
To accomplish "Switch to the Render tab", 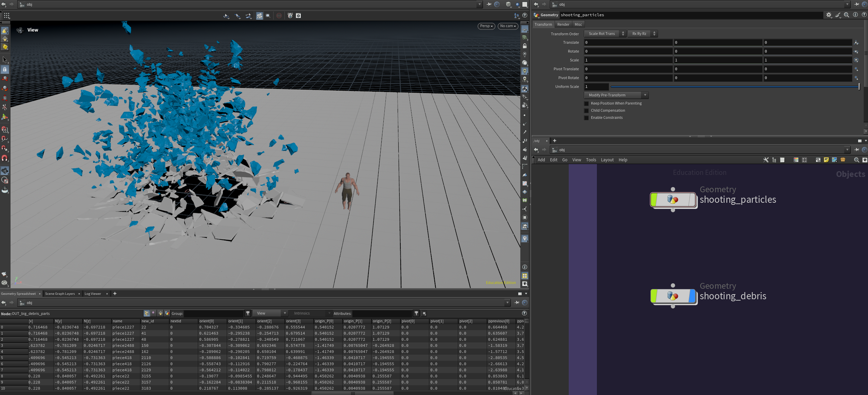I will 563,24.
